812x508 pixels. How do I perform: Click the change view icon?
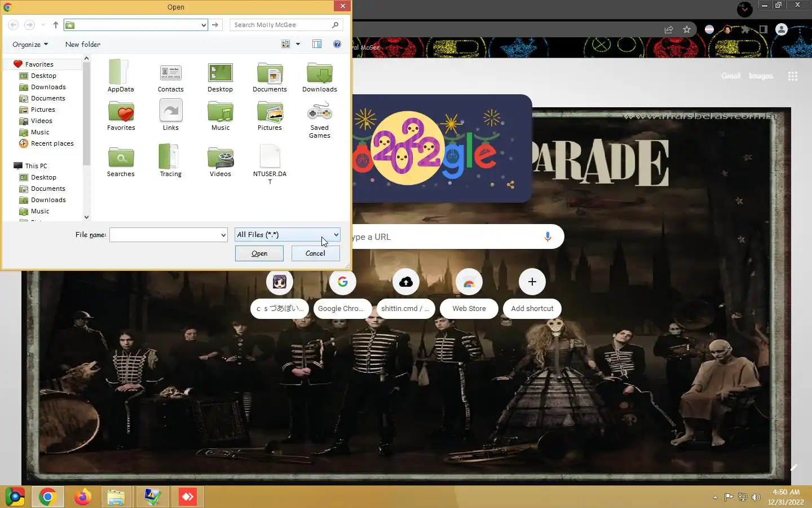coord(286,44)
